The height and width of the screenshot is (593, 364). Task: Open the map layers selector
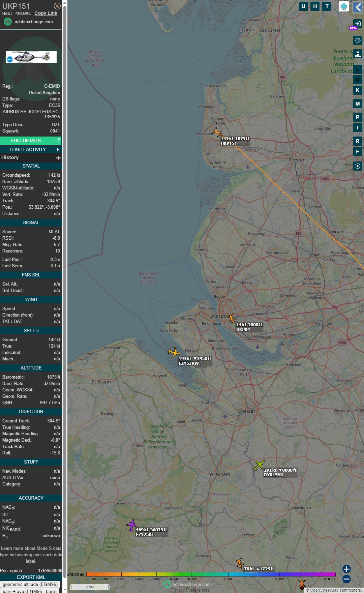coord(344,6)
